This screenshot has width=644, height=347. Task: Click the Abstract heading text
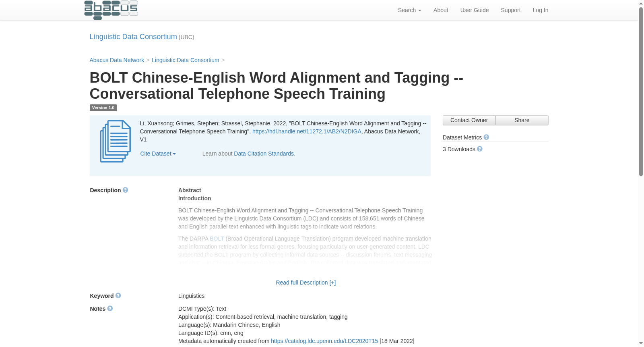(x=190, y=190)
